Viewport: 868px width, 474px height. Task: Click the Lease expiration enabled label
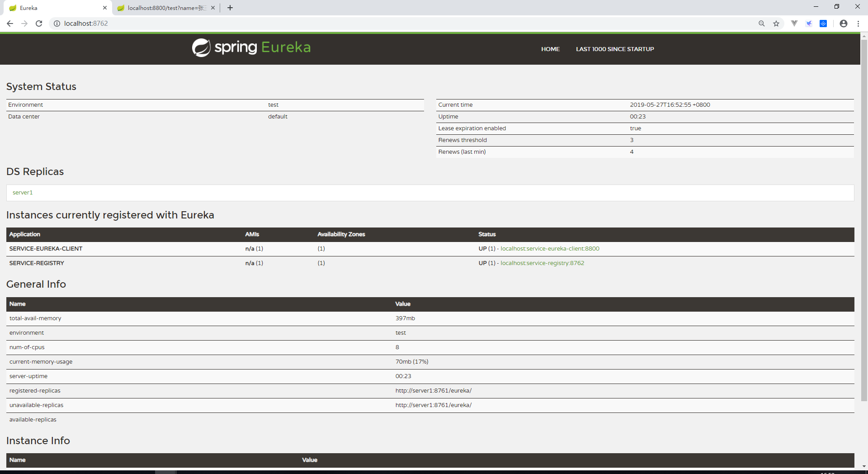[x=472, y=128]
